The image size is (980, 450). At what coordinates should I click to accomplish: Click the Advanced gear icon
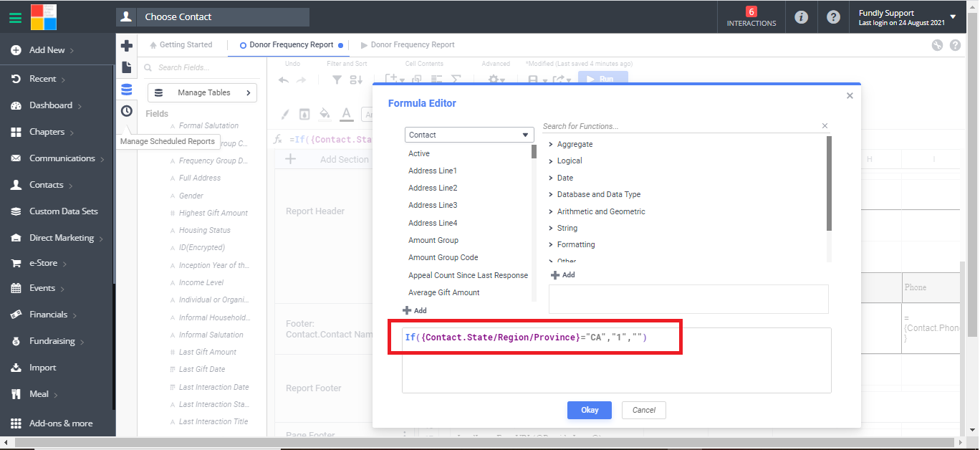click(x=496, y=80)
